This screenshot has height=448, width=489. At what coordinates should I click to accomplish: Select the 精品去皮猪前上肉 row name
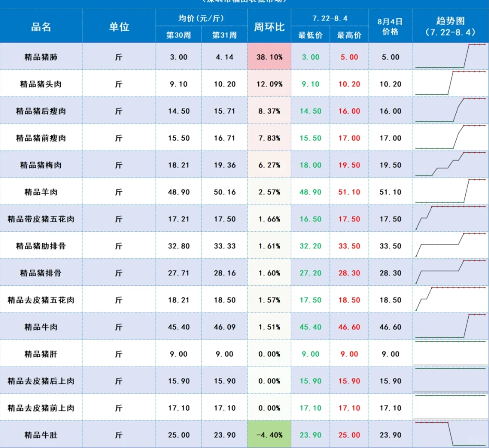(x=41, y=408)
